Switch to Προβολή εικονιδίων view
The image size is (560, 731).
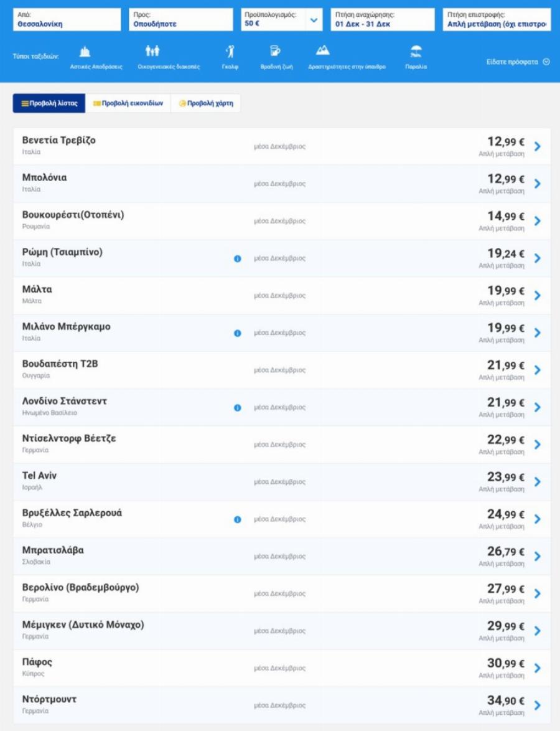click(x=128, y=103)
